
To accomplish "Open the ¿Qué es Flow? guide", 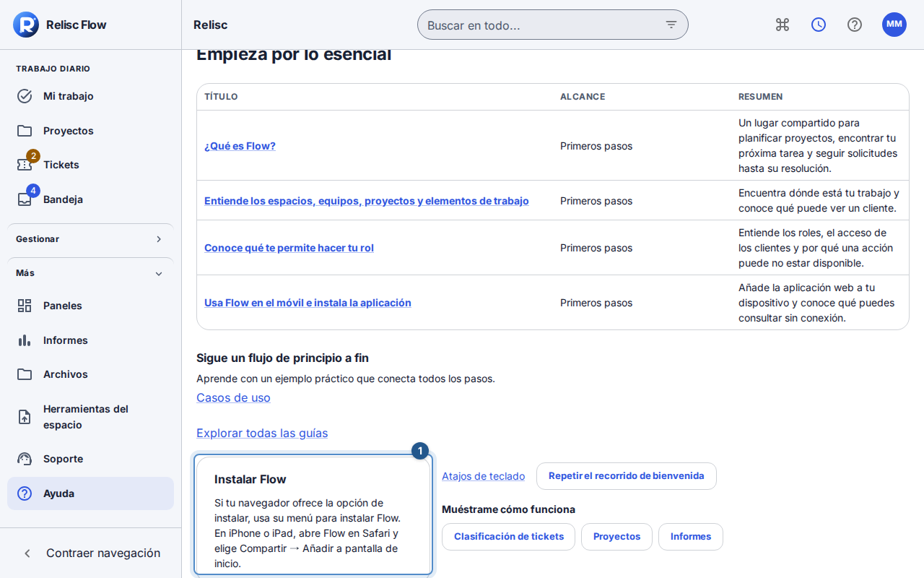I will [240, 146].
